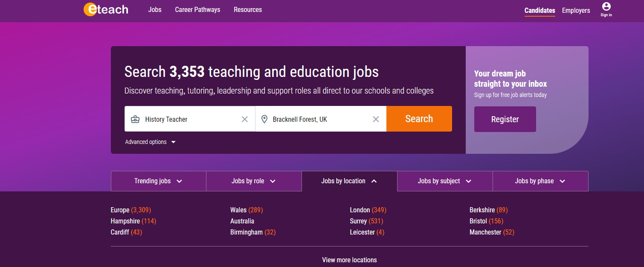
Task: Expand the Jobs by subject tab
Action: click(445, 181)
